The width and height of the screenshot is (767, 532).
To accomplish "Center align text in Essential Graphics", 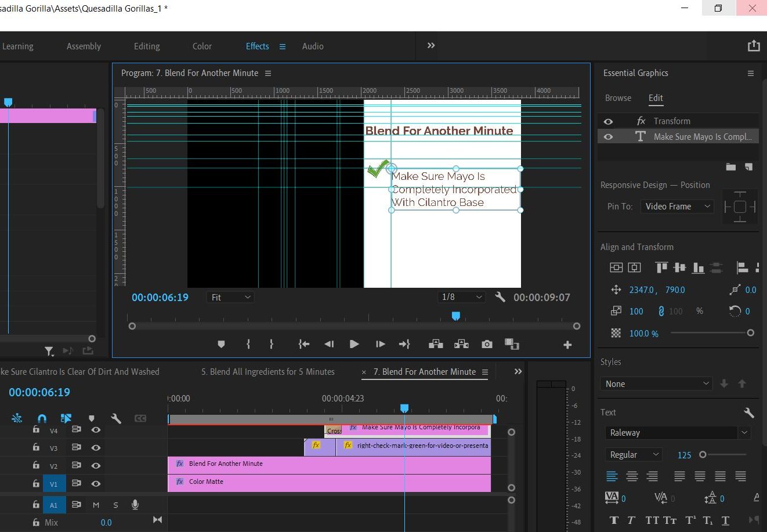I will coord(632,476).
